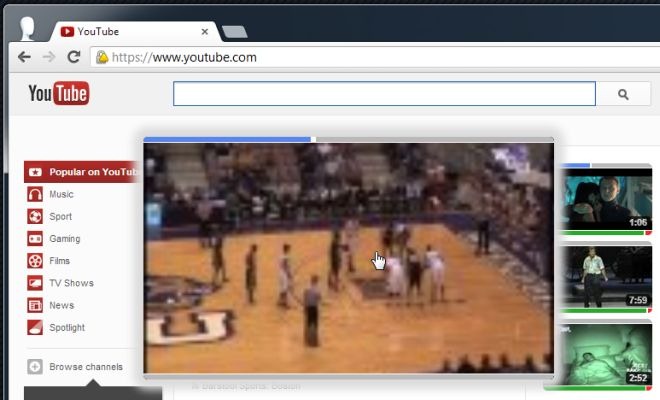
Task: Open the 1:06 video thumbnail
Action: (607, 199)
